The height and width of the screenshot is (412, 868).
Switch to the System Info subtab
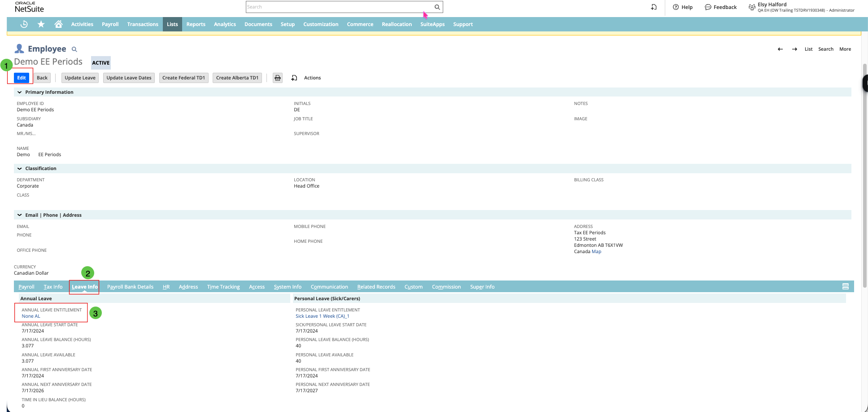288,287
